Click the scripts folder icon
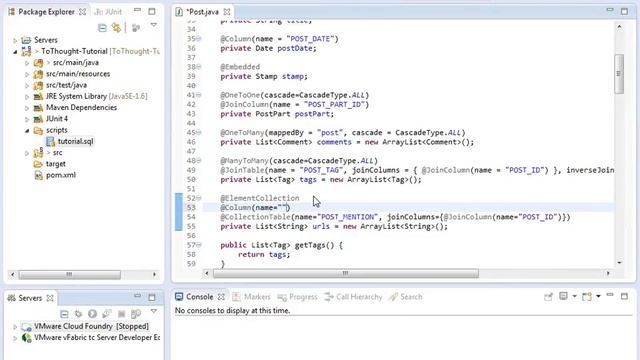 [x=38, y=130]
